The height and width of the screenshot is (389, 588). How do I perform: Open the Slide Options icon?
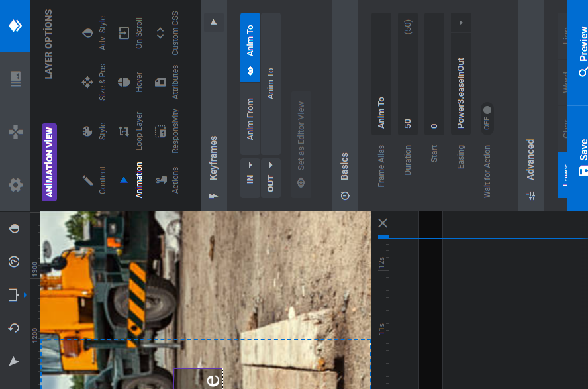click(x=15, y=79)
